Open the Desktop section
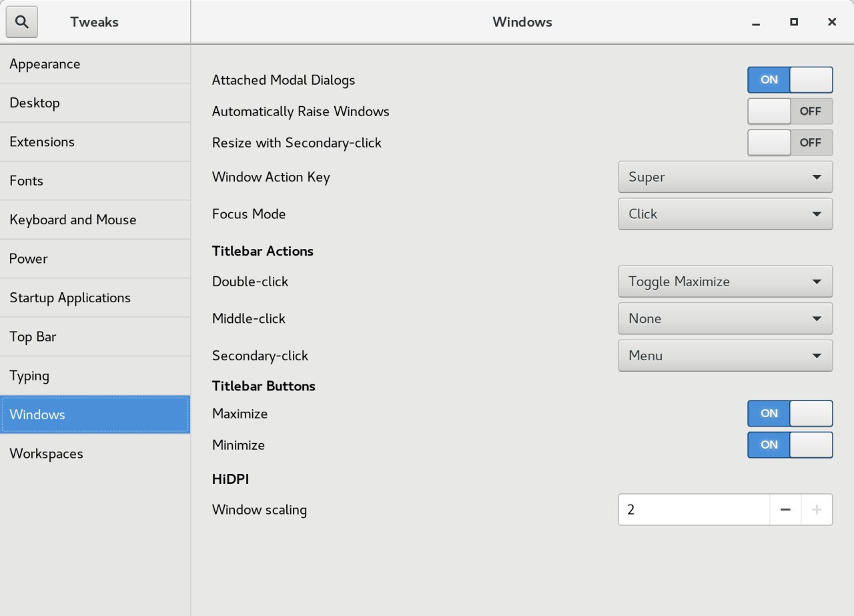The image size is (854, 616). (x=95, y=103)
